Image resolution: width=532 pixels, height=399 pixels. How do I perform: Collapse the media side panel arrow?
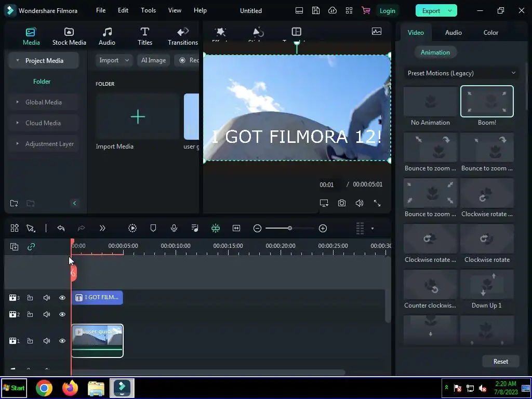pyautogui.click(x=75, y=203)
